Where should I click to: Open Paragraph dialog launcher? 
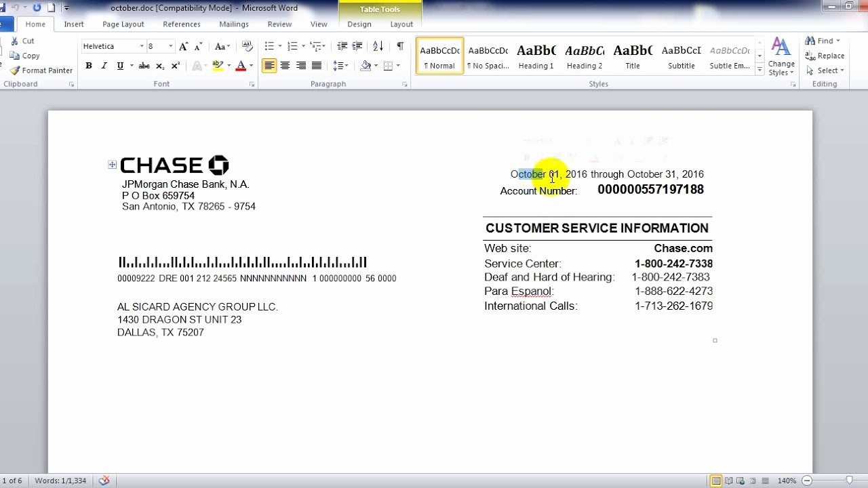click(405, 84)
